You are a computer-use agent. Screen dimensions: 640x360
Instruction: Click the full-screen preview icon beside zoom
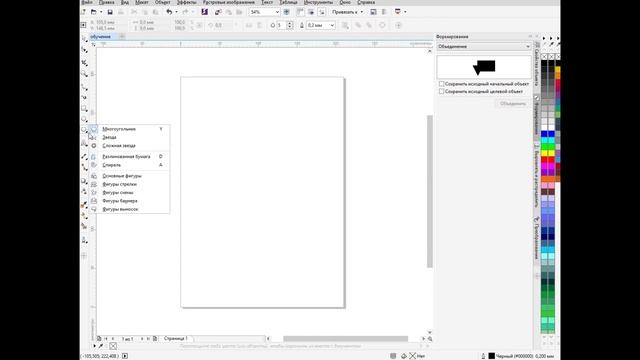click(x=287, y=12)
